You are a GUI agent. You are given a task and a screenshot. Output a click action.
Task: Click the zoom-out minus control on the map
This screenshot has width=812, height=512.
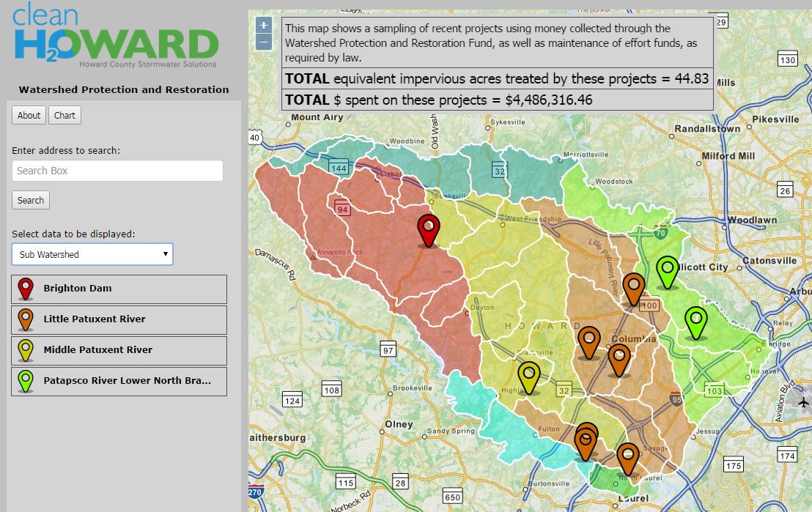(x=263, y=43)
